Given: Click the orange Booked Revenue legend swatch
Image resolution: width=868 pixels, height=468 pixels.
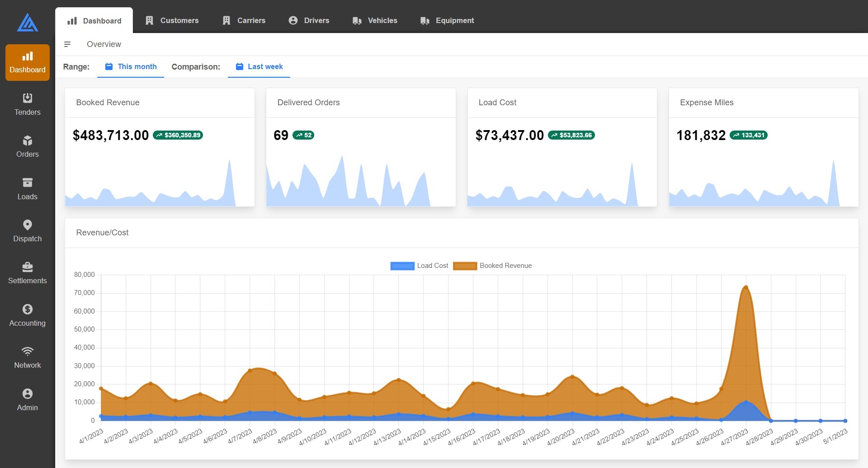Looking at the screenshot, I should click(465, 266).
